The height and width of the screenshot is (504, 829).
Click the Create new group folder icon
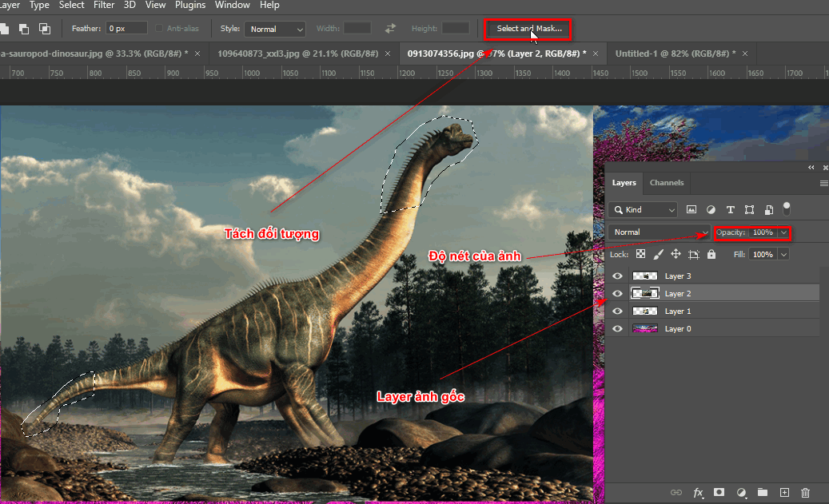pyautogui.click(x=762, y=493)
